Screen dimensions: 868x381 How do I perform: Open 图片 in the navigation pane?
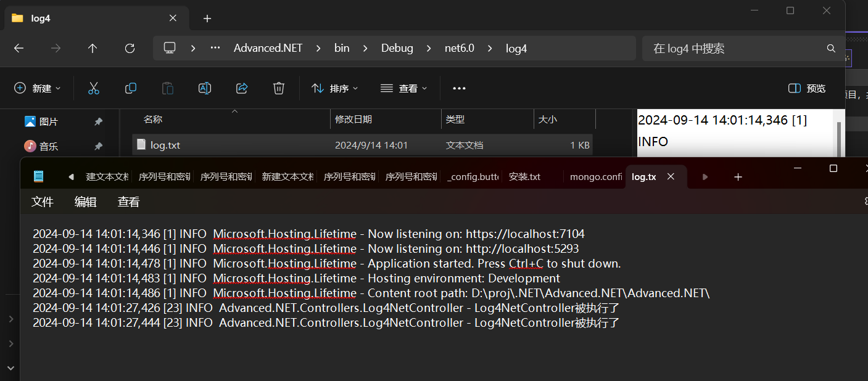coord(49,122)
